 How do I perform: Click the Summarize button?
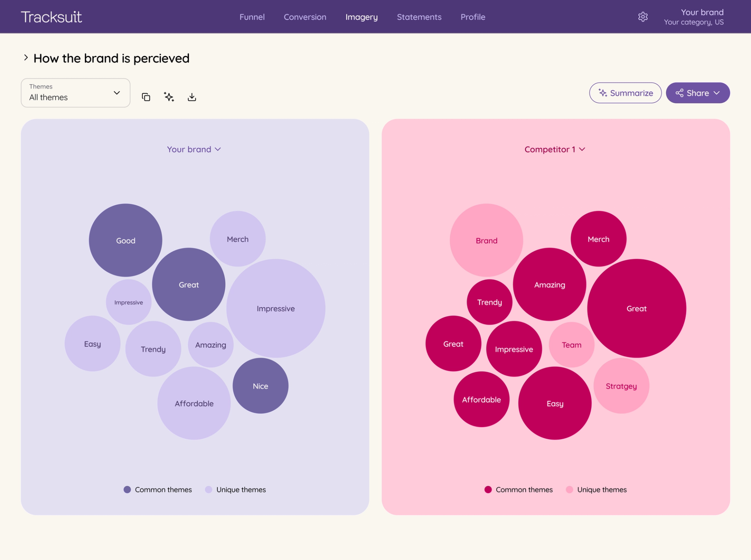click(x=625, y=93)
